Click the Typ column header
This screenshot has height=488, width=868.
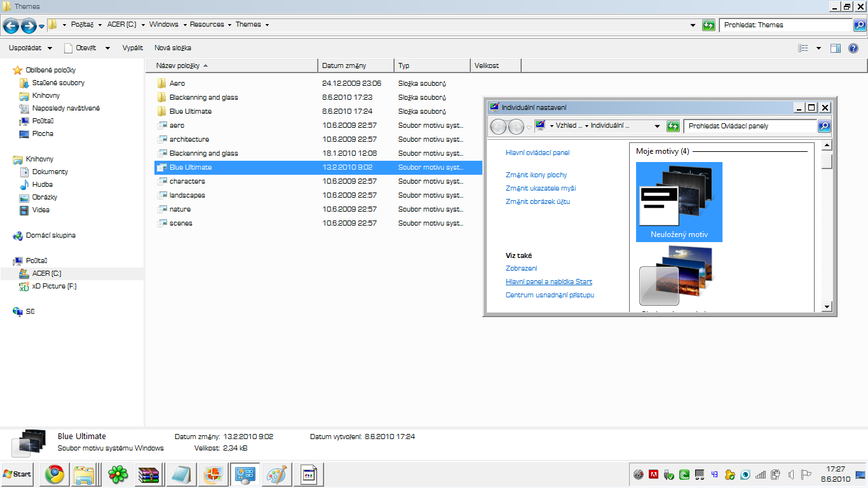point(432,65)
